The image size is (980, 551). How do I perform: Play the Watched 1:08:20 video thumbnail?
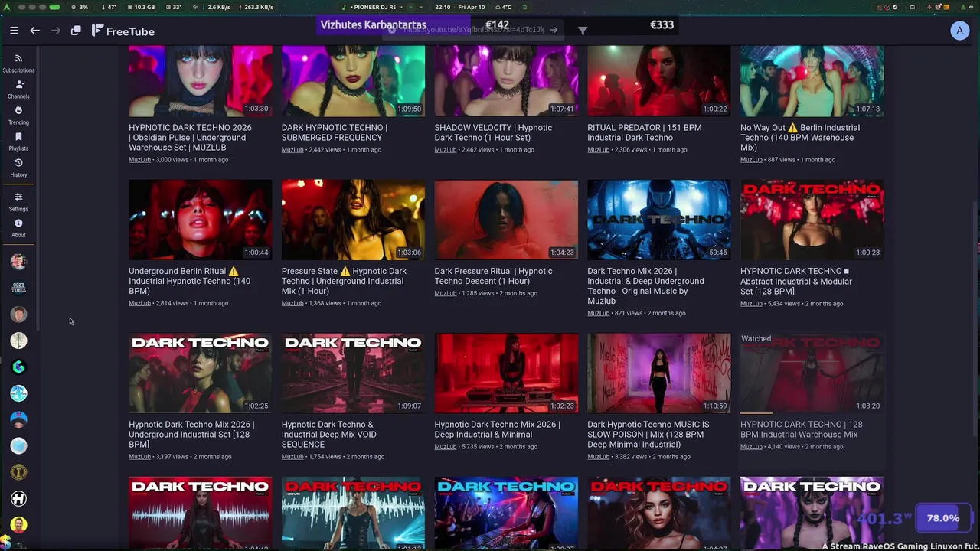[812, 373]
